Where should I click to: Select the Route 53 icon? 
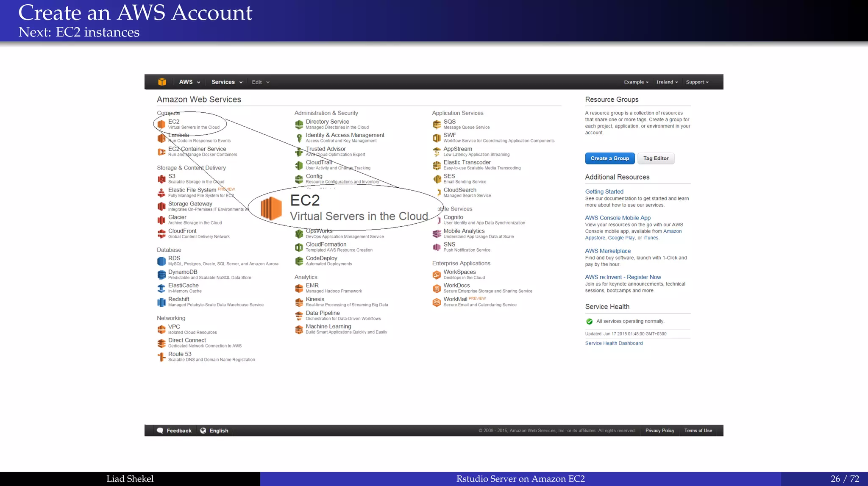coord(161,357)
